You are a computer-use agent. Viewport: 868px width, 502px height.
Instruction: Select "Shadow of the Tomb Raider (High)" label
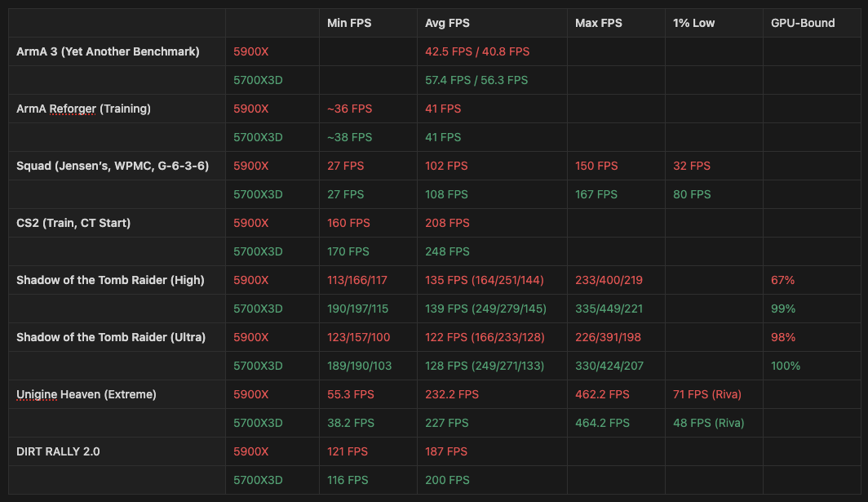point(110,280)
